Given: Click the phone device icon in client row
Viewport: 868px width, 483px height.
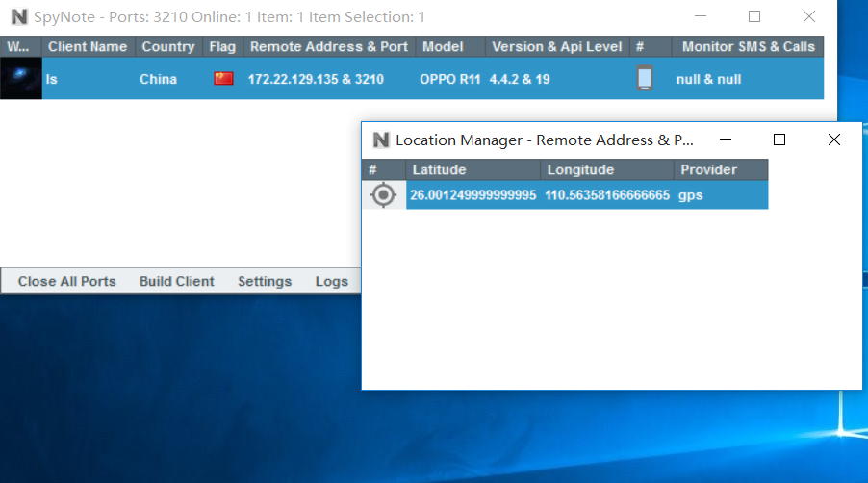Looking at the screenshot, I should (x=645, y=78).
